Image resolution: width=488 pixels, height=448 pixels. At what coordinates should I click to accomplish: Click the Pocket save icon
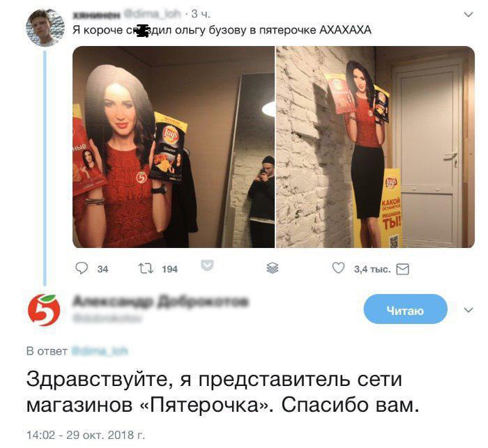tap(207, 265)
